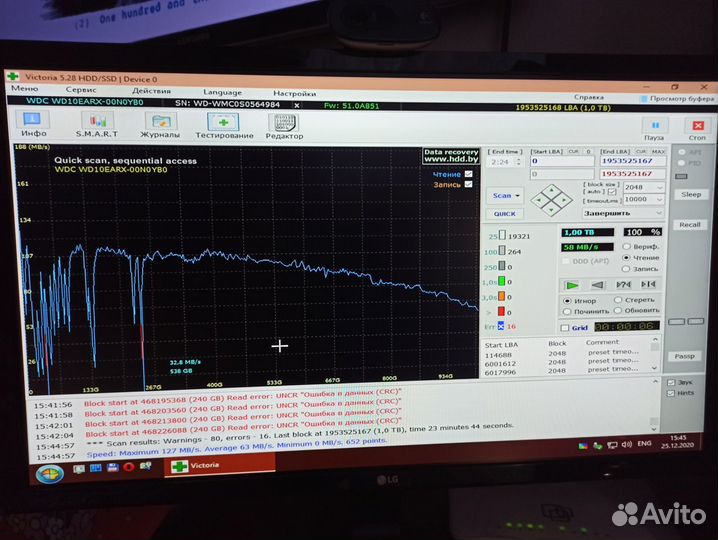The height and width of the screenshot is (540, 718).
Task: Click the MAX button above End LBA
Action: pos(658,152)
